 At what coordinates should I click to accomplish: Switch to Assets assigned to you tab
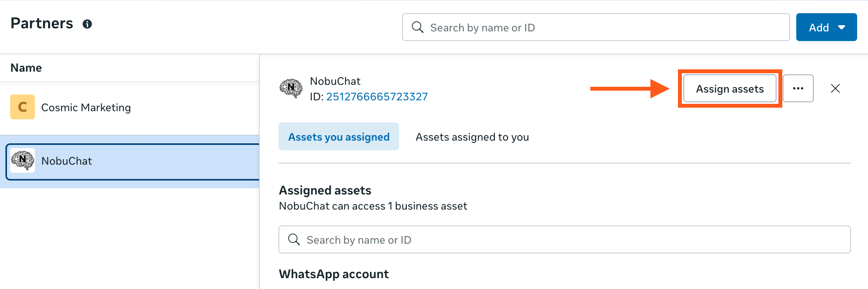point(472,137)
